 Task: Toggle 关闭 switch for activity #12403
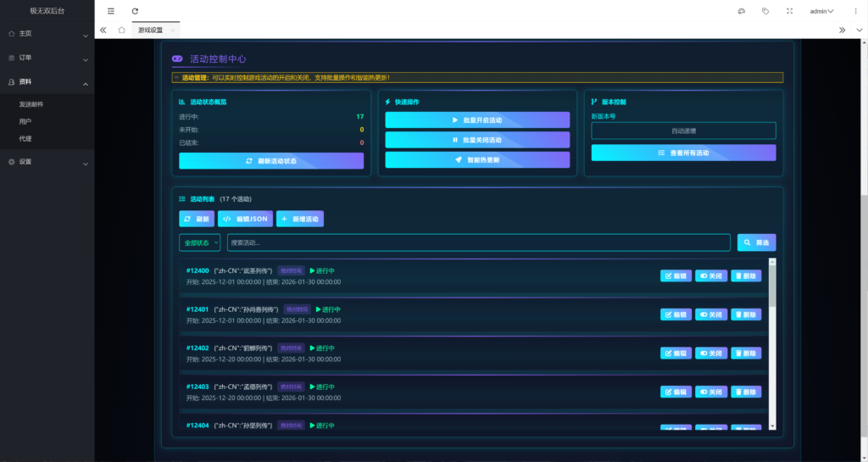click(710, 392)
